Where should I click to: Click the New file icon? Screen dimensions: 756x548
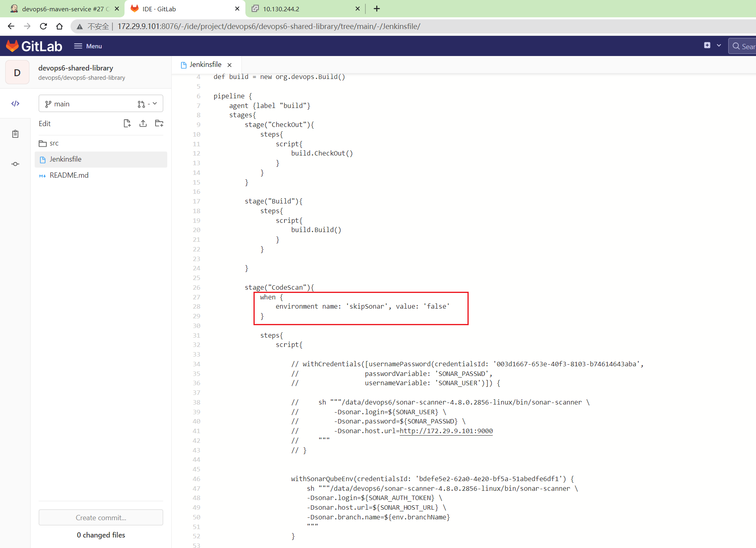point(127,123)
